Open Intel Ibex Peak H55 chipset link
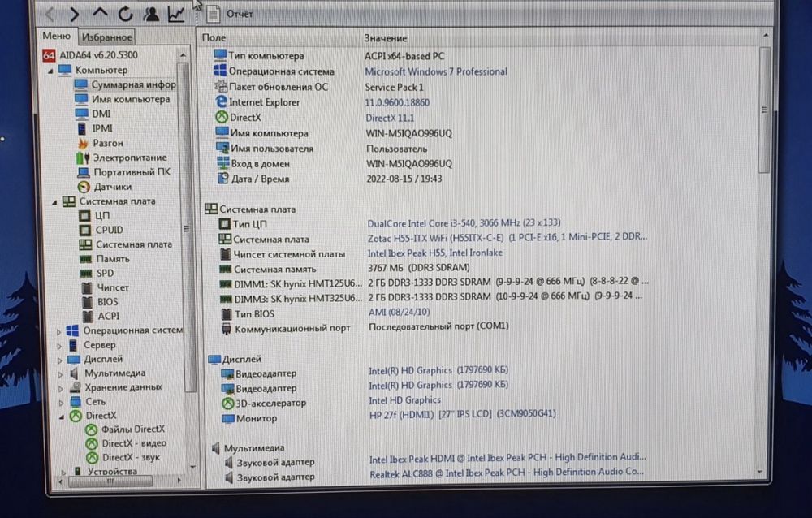The height and width of the screenshot is (518, 812). (435, 253)
